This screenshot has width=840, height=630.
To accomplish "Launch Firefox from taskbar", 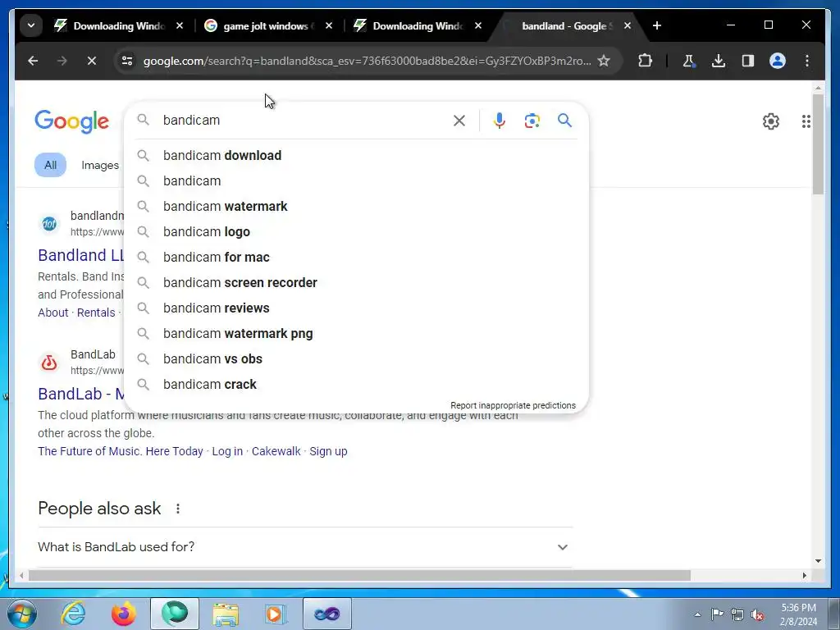I will point(124,614).
